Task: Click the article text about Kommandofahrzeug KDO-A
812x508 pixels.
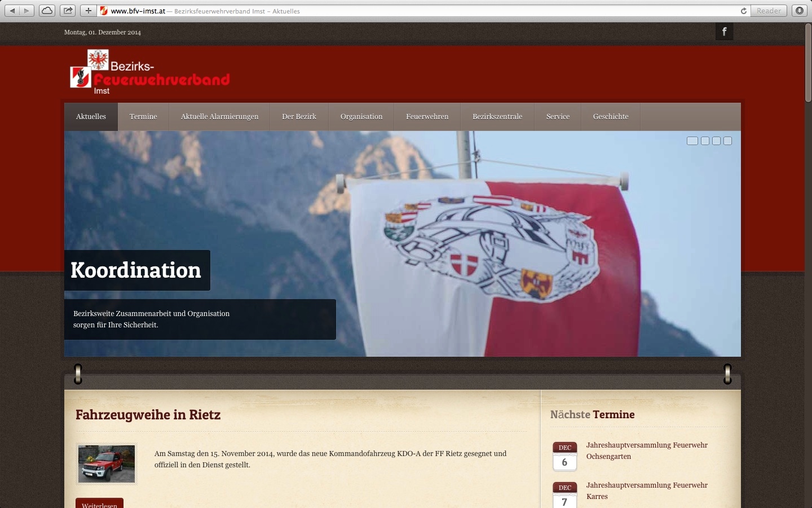Action: 330,459
